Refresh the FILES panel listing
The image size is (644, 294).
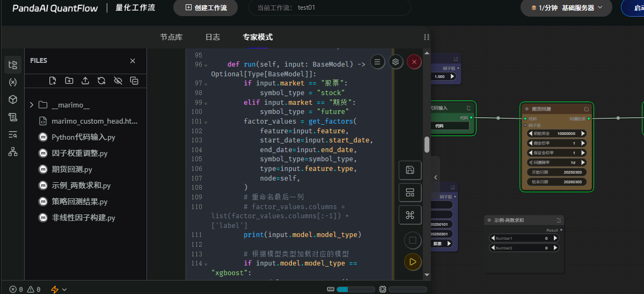click(x=101, y=81)
